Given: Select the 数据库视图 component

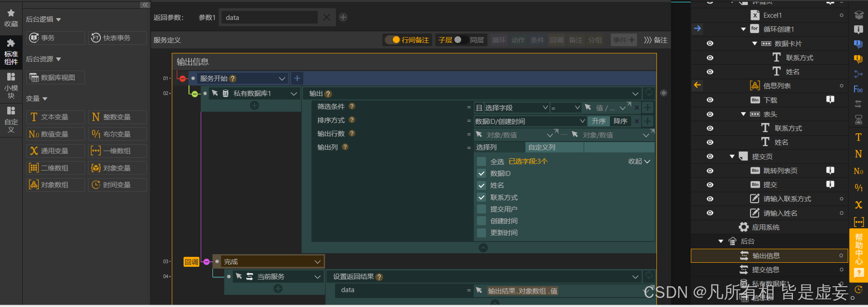Looking at the screenshot, I should 56,78.
